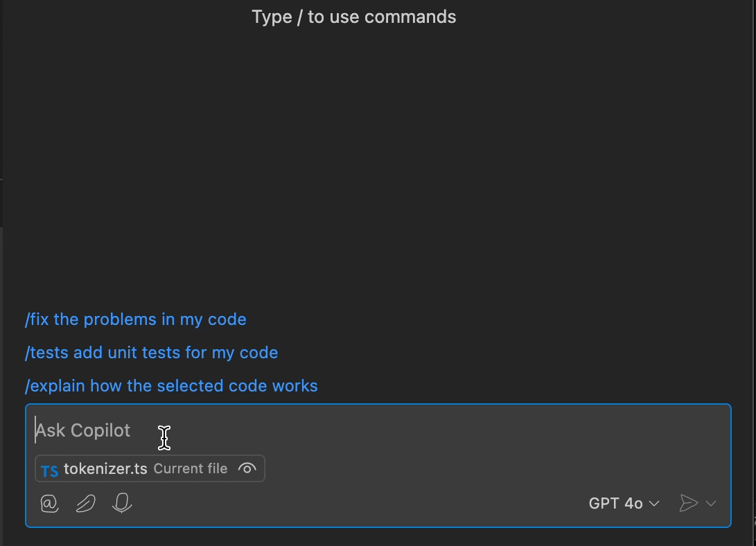Click '/fix the problems in my code'
Viewport: 756px width, 546px height.
pyautogui.click(x=136, y=319)
